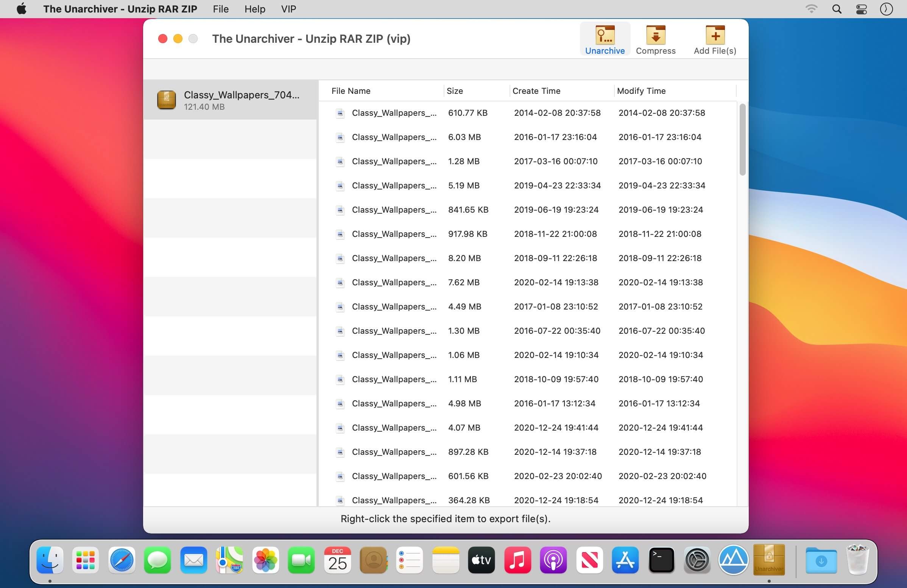The image size is (907, 588).
Task: Click the Unarchive toolbar icon
Action: tap(605, 39)
